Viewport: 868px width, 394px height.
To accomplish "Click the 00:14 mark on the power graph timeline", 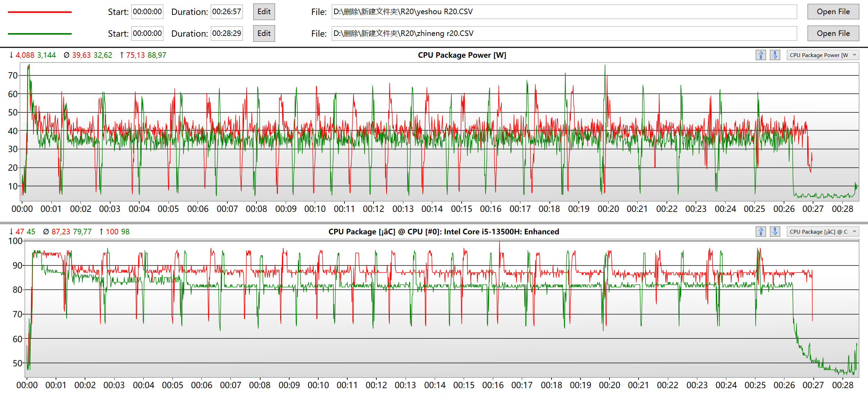I will point(432,209).
